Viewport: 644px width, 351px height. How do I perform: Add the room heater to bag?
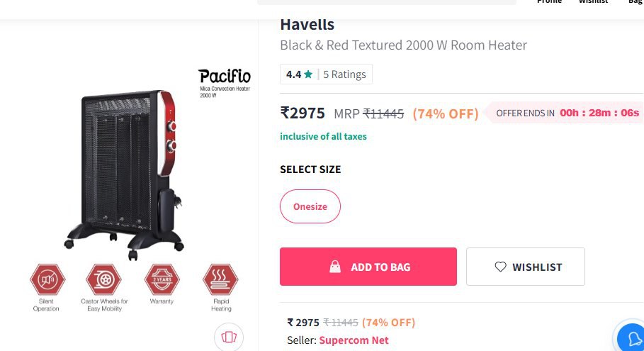(368, 267)
